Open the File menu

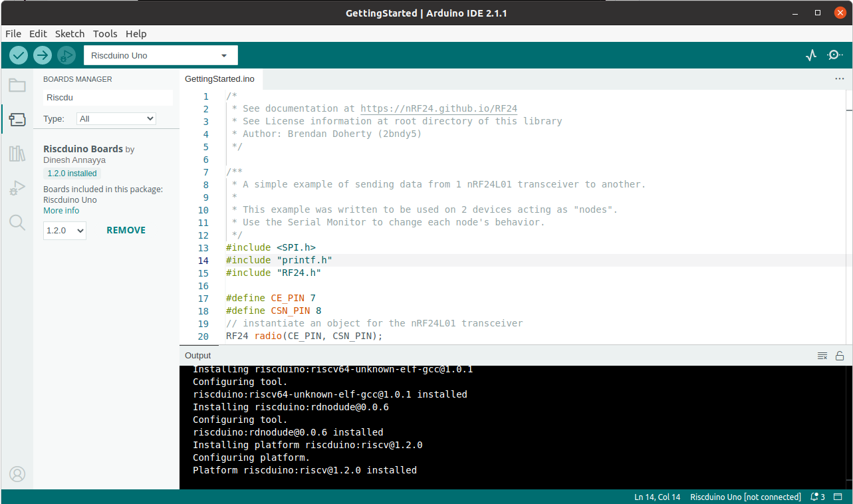pos(13,33)
